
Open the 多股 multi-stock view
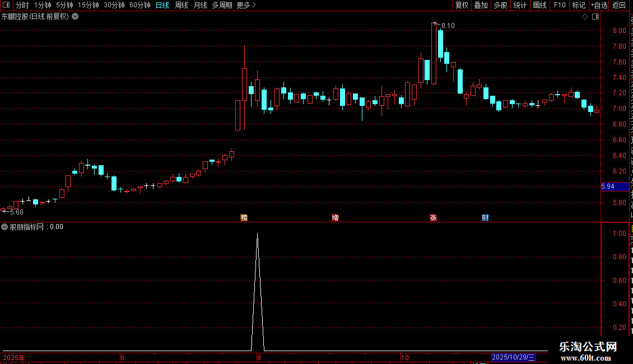[500, 5]
